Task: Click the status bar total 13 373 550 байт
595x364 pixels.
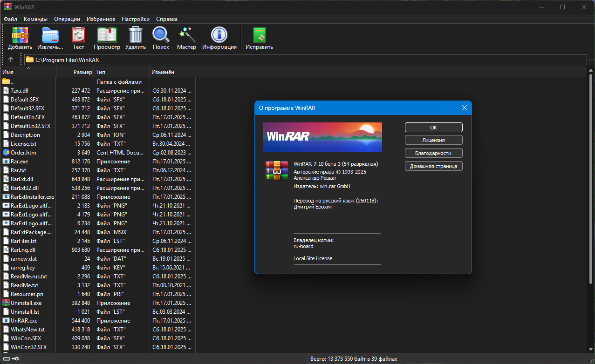Action: [354, 359]
